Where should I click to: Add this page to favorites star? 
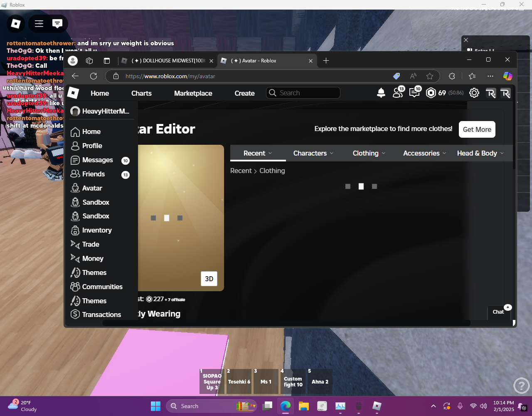(x=430, y=76)
